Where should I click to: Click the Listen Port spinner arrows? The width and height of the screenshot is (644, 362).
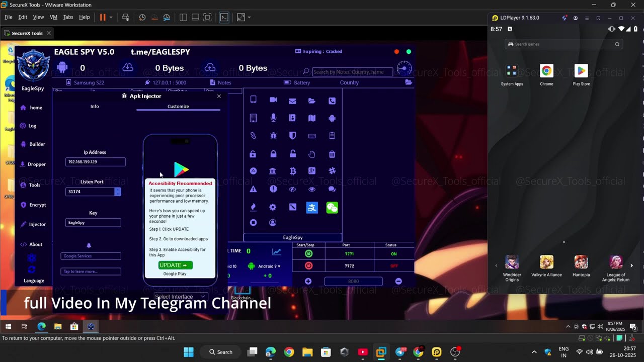click(118, 192)
